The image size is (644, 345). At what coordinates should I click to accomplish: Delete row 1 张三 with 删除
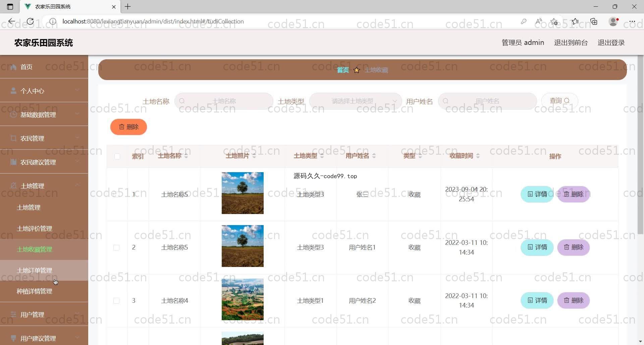(574, 194)
